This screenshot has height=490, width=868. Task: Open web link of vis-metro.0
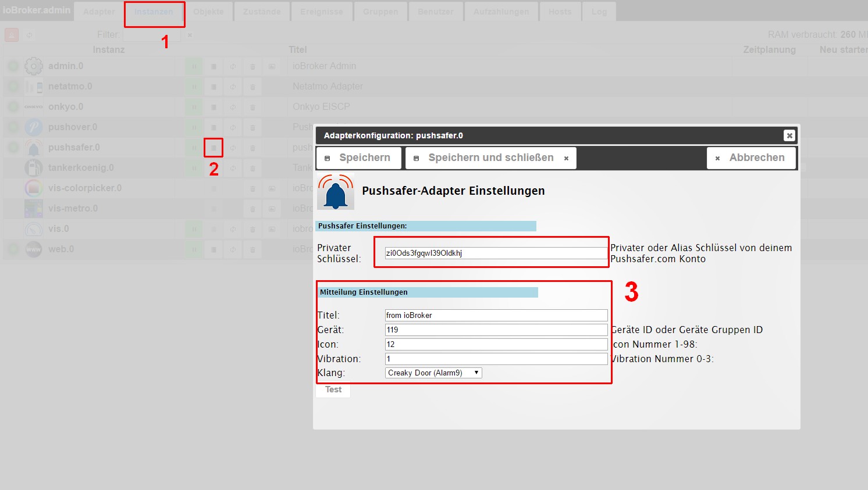272,209
